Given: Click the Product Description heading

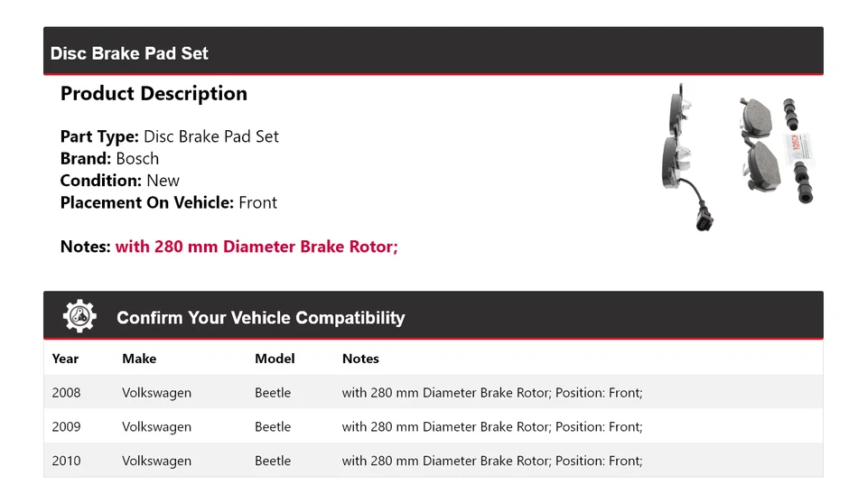Looking at the screenshot, I should pos(154,94).
